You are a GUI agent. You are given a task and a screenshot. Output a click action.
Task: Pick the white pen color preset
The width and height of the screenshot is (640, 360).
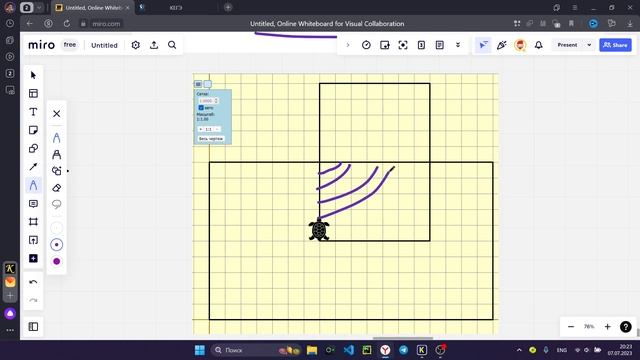point(57,228)
